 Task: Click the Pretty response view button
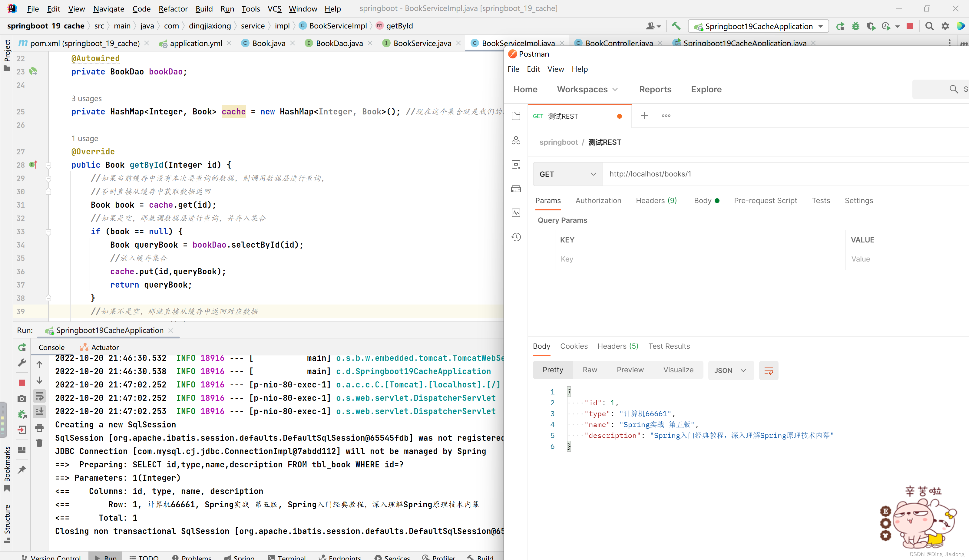(x=553, y=369)
